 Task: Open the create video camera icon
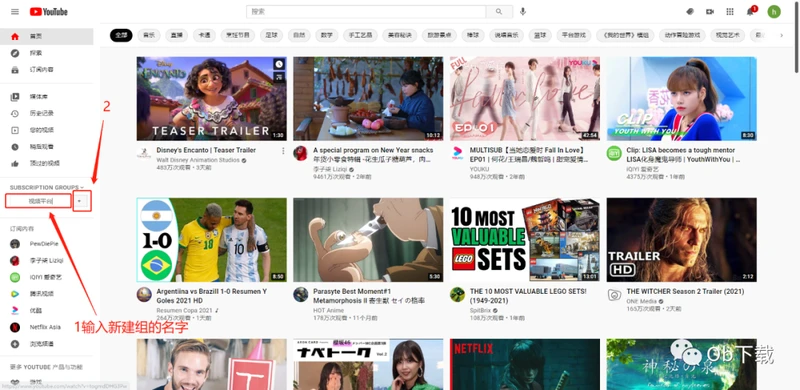[x=710, y=12]
